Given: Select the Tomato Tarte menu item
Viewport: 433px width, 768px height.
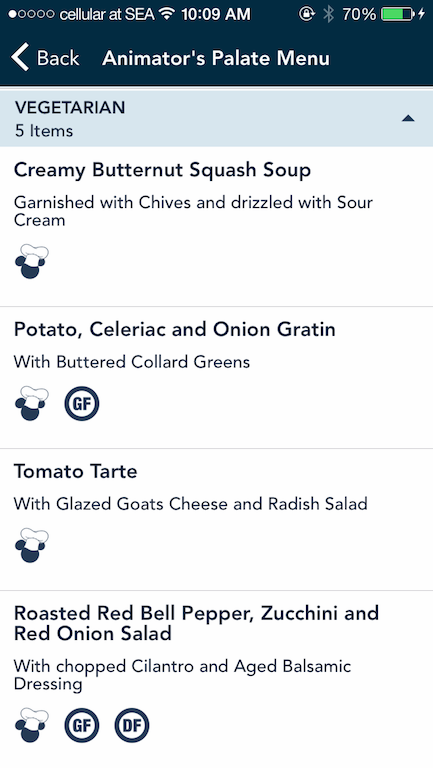Looking at the screenshot, I should [216, 520].
